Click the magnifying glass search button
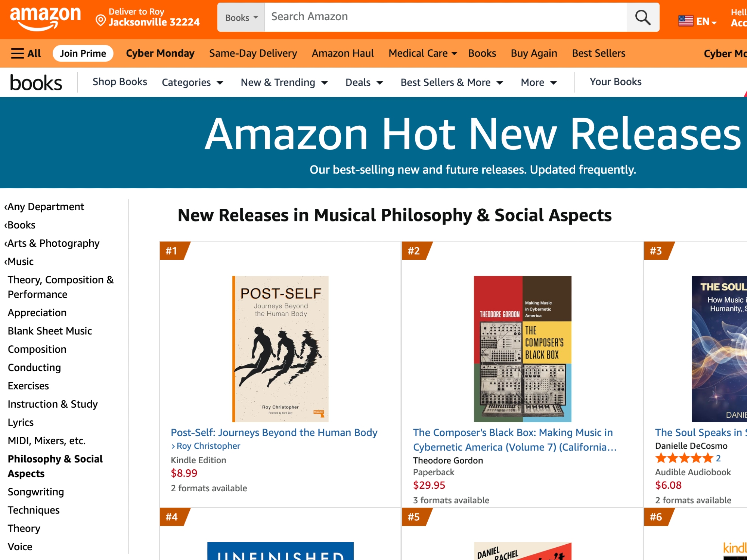Image resolution: width=747 pixels, height=560 pixels. pos(642,17)
